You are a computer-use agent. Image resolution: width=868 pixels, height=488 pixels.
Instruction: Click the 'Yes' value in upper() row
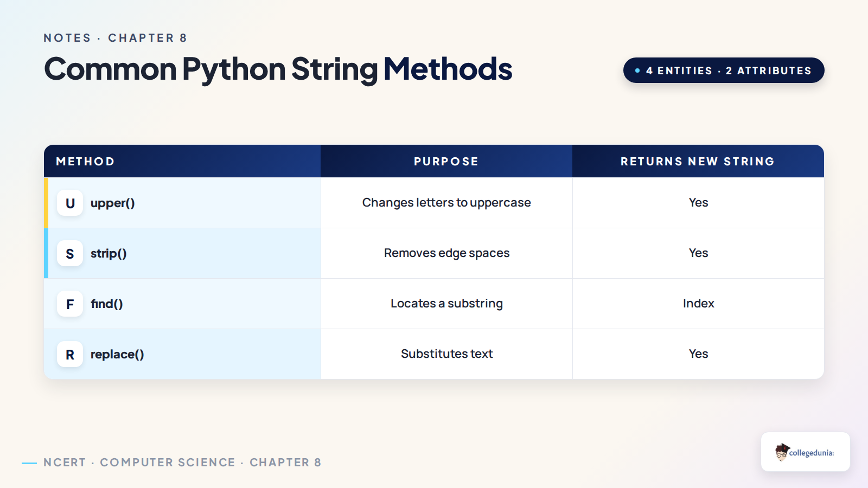698,202
